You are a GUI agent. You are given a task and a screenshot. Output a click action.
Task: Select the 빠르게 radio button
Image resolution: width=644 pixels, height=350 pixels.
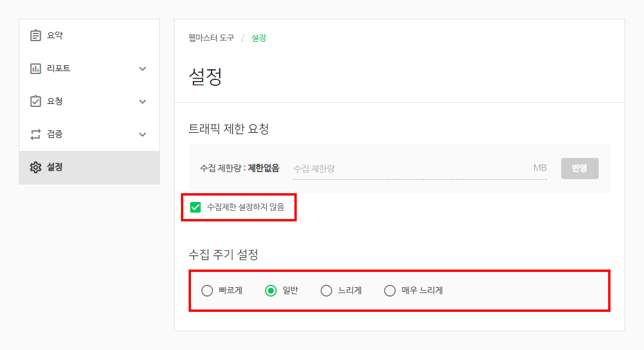[207, 291]
